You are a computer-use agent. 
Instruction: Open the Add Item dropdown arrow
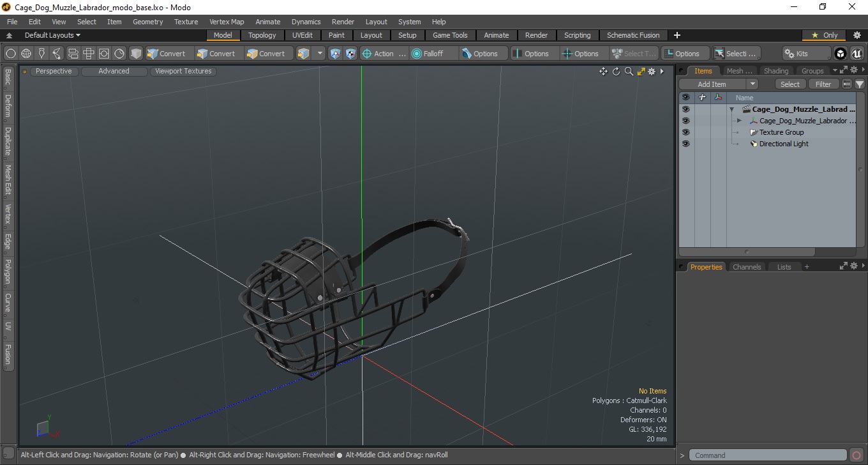point(752,84)
